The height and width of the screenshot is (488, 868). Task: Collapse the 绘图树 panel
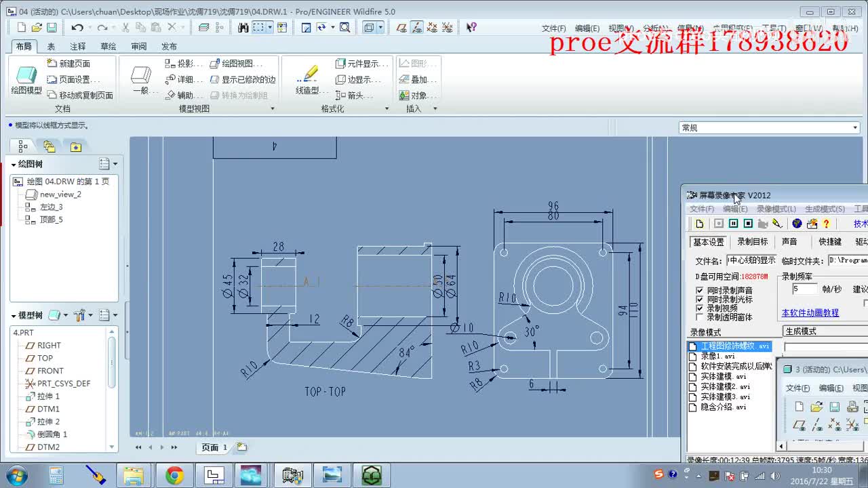(x=13, y=164)
